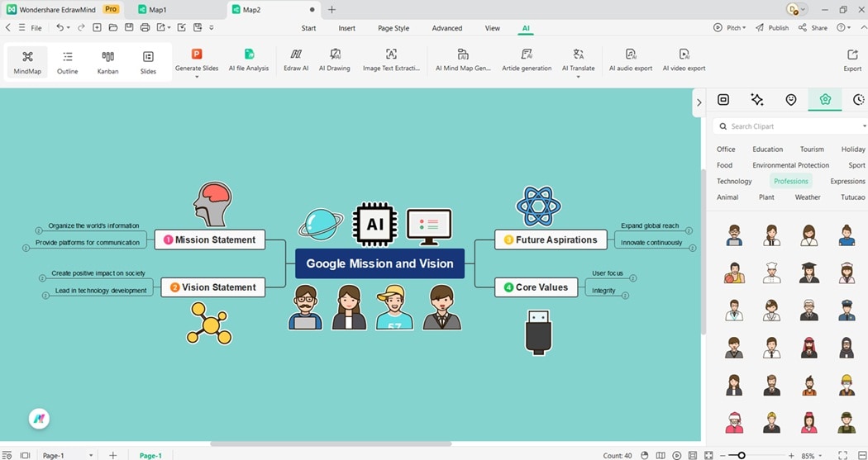The width and height of the screenshot is (868, 460).
Task: Click the print icon
Action: pos(145,27)
